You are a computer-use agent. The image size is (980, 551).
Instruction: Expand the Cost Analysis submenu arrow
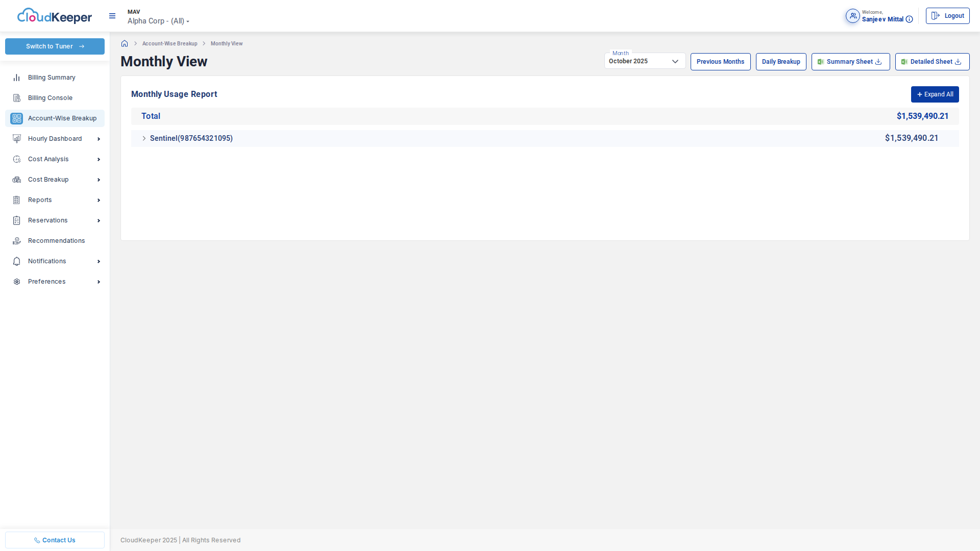[99, 159]
